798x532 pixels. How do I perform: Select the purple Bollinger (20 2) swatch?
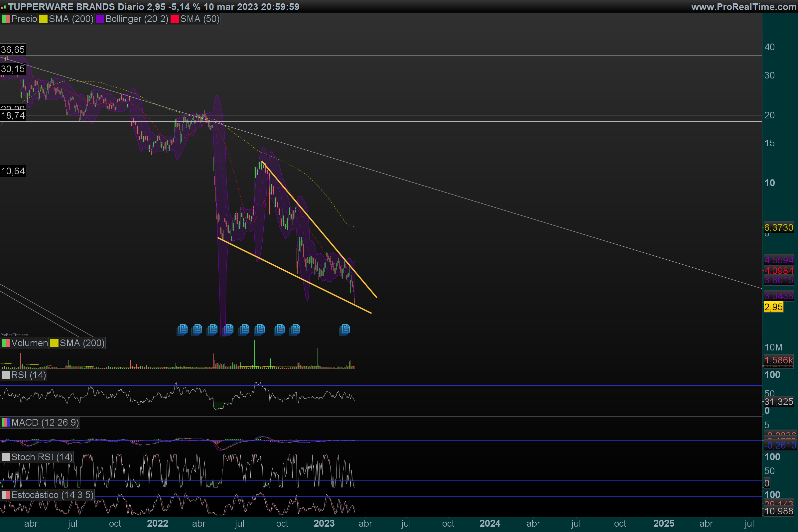click(100, 19)
